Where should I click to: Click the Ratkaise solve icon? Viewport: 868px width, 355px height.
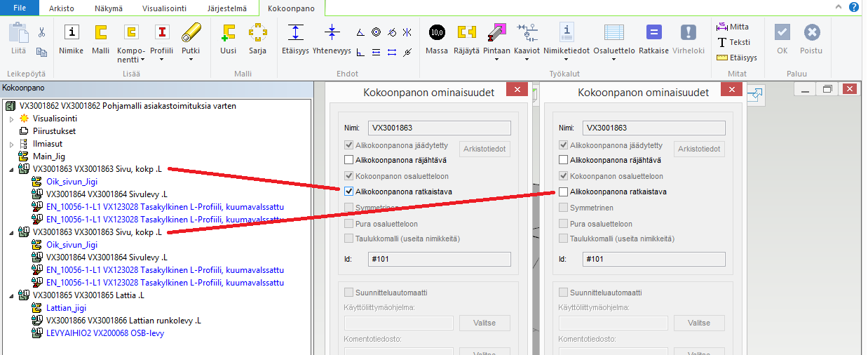click(x=653, y=32)
